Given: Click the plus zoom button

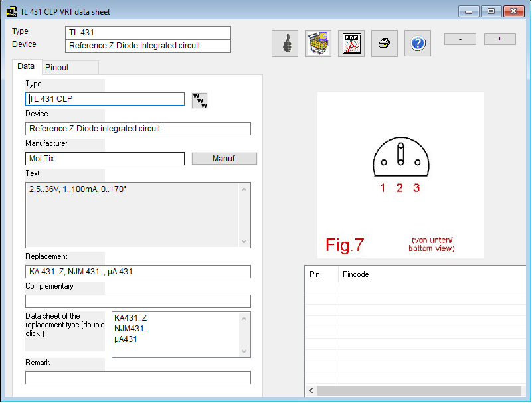Looking at the screenshot, I should click(x=499, y=39).
